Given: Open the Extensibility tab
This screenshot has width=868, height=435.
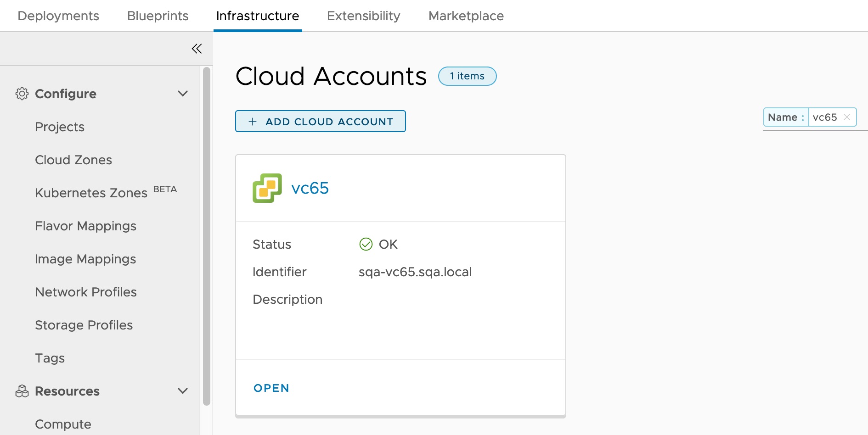Looking at the screenshot, I should 363,15.
